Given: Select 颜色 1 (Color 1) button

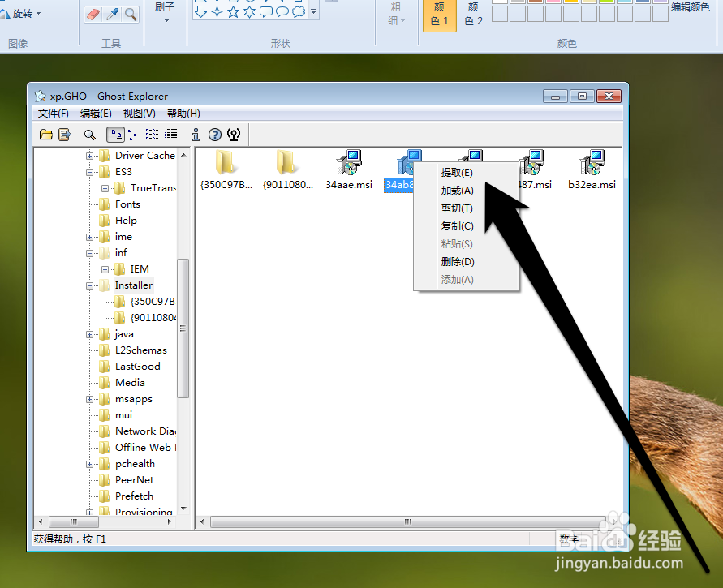Looking at the screenshot, I should 440,15.
